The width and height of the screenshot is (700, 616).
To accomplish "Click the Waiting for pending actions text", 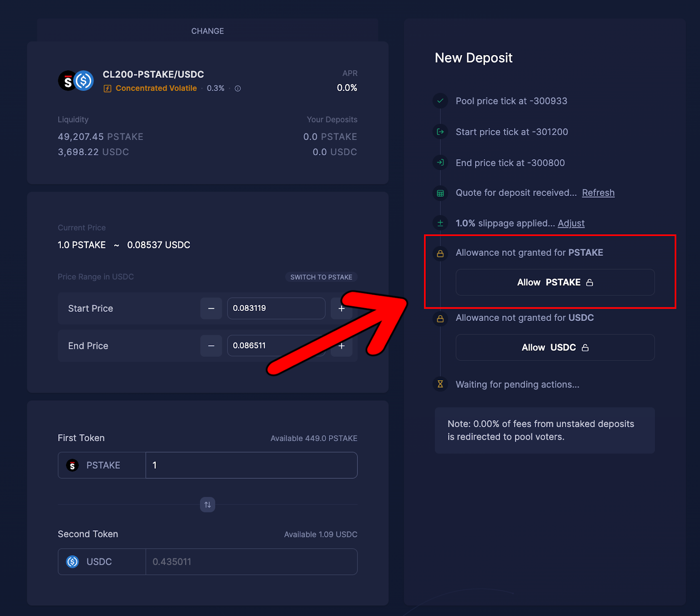I will point(518,385).
